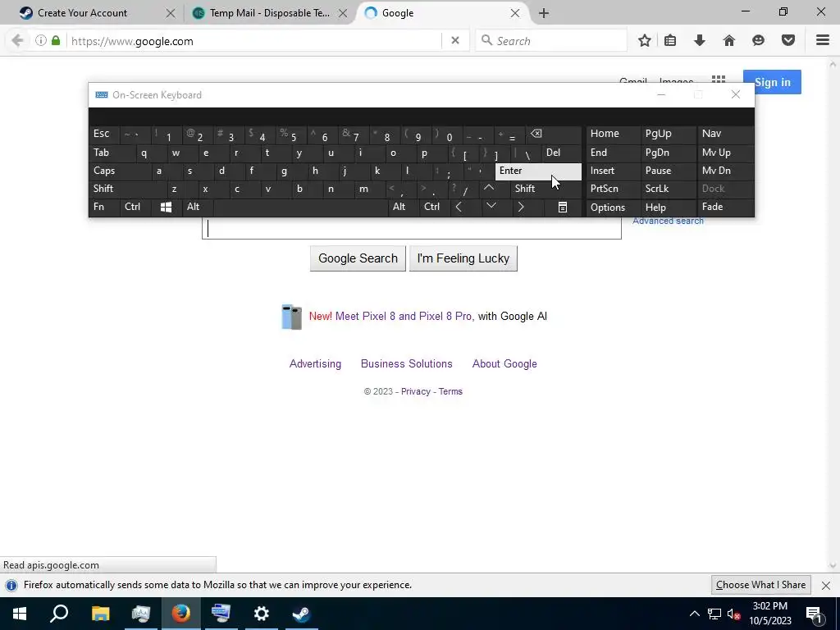Image resolution: width=840 pixels, height=630 pixels.
Task: Toggle the right Shift key on On-Screen Keyboard
Action: [x=546, y=189]
